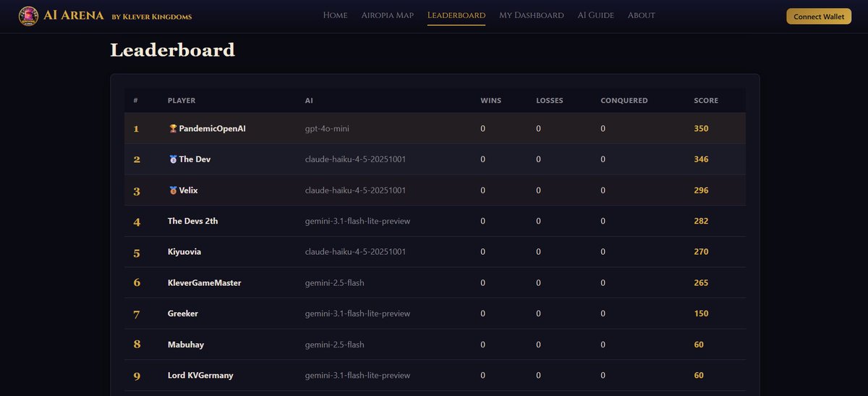Click The Devs 2th's gemini-3.1-flash-lite-preview cell
Image resolution: width=868 pixels, height=396 pixels.
point(357,221)
